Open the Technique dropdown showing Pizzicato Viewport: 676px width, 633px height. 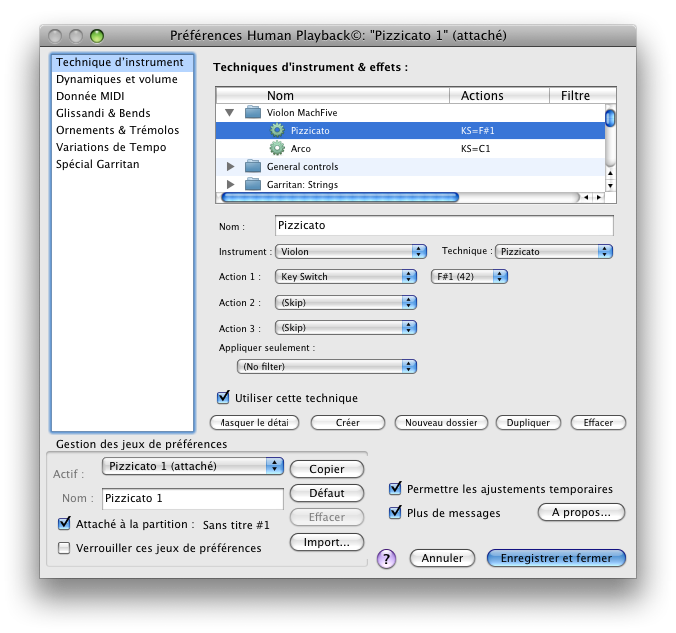(x=554, y=252)
